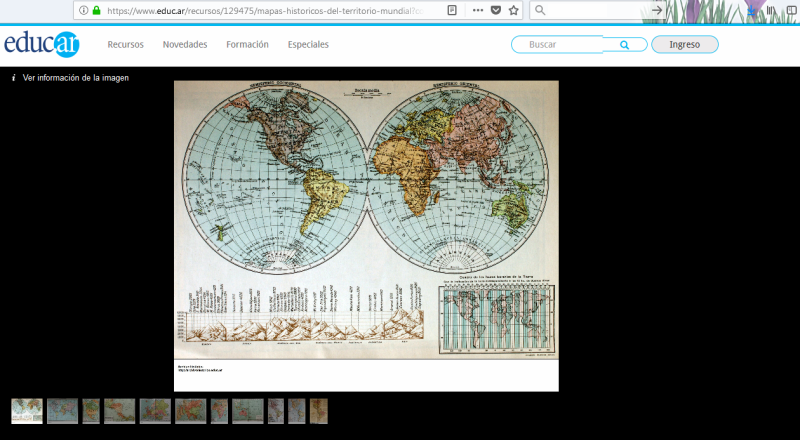Click the search go arrow in browser bar
The image size is (800, 440).
(657, 10)
